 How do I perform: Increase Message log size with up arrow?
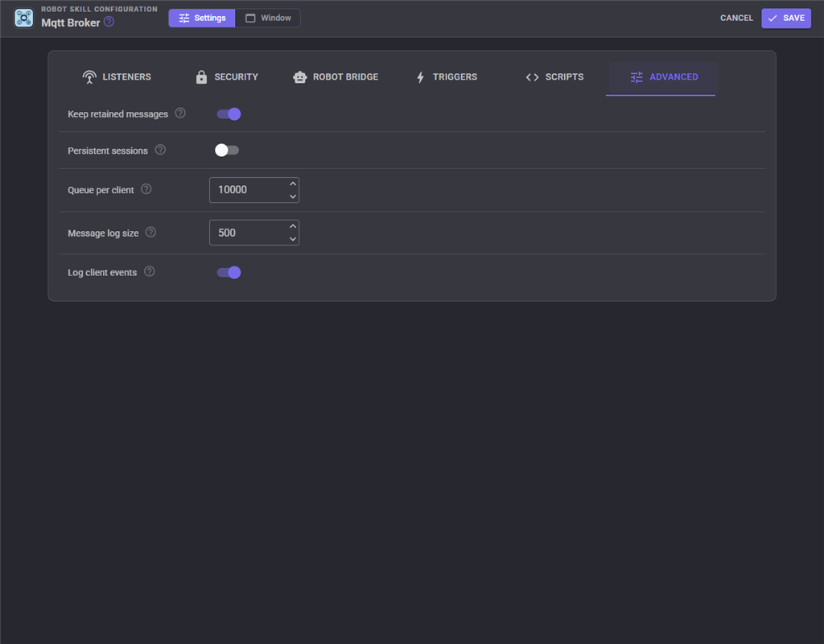coord(293,226)
